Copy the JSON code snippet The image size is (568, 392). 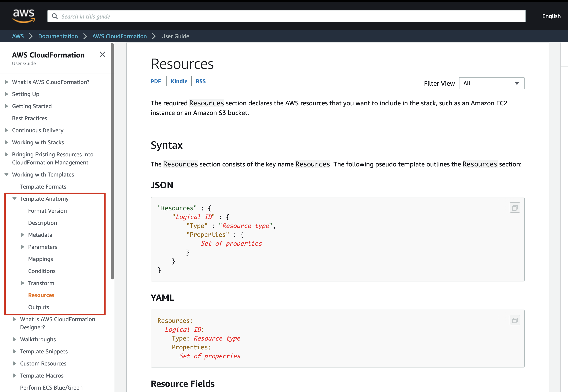click(515, 208)
